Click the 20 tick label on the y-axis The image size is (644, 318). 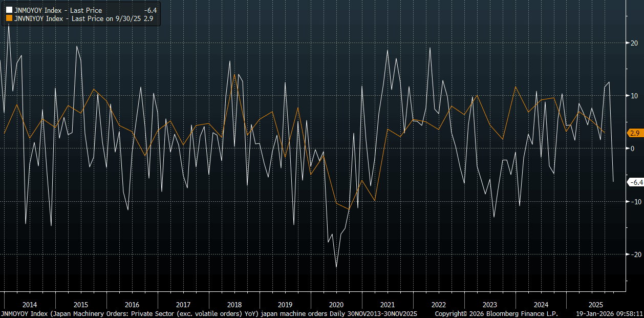[x=633, y=43]
